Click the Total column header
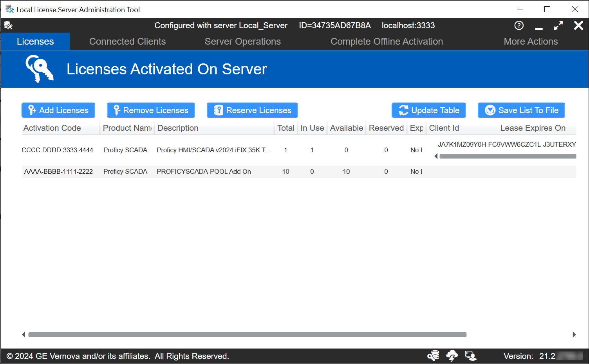The image size is (589, 364). (286, 128)
